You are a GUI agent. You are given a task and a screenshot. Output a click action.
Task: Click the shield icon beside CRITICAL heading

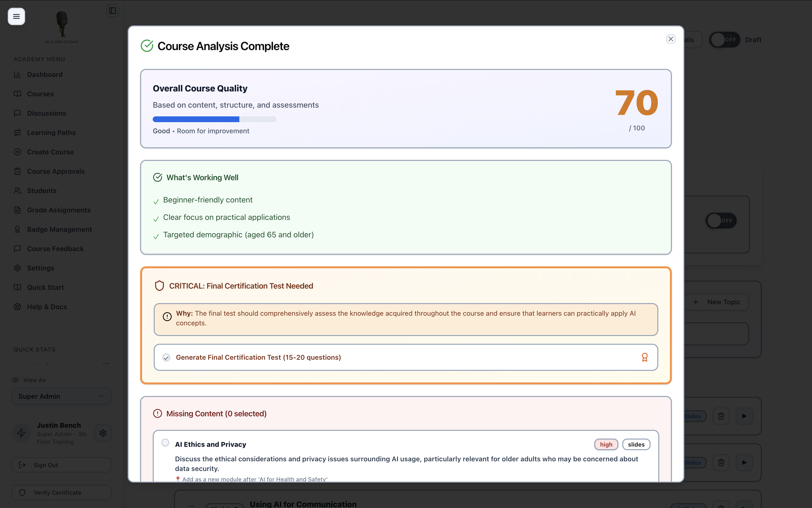[159, 286]
